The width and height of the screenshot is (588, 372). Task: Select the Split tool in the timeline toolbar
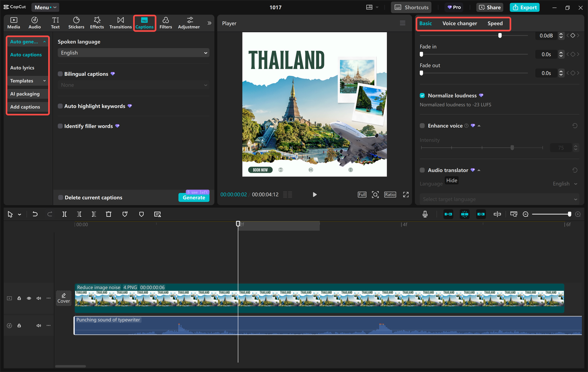tap(64, 214)
